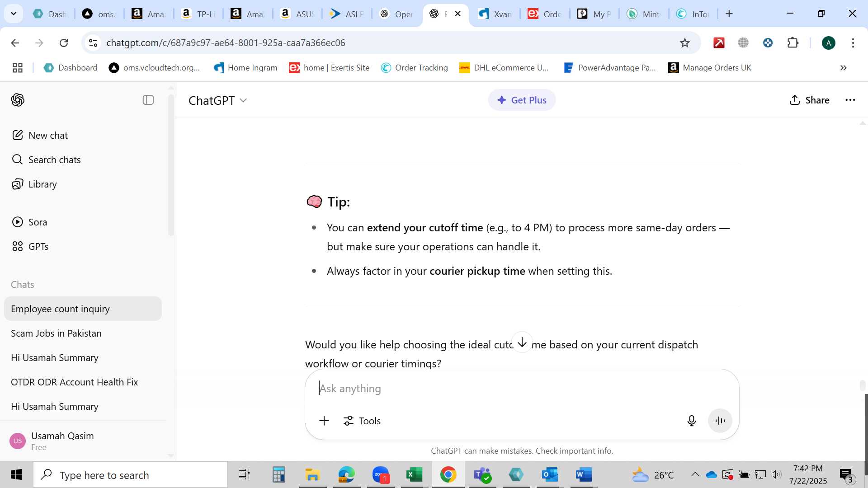
Task: View site information icon in address bar
Action: pyautogui.click(x=93, y=42)
